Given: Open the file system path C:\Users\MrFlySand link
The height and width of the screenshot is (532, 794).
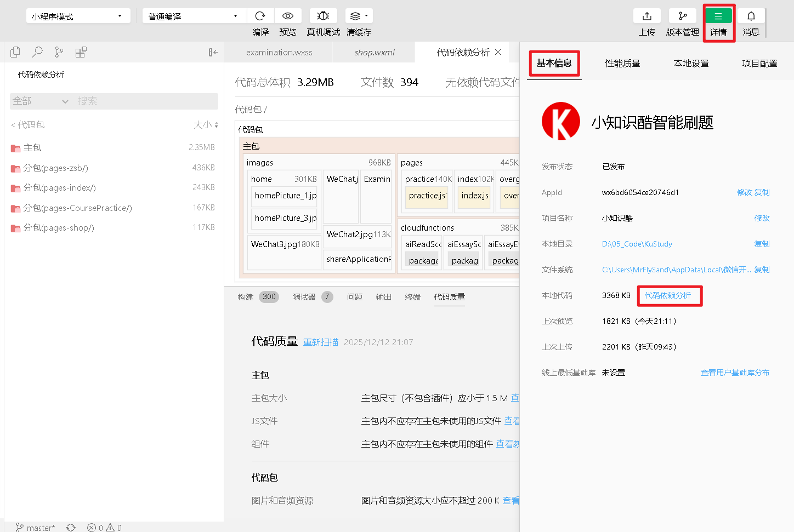Looking at the screenshot, I should (677, 270).
